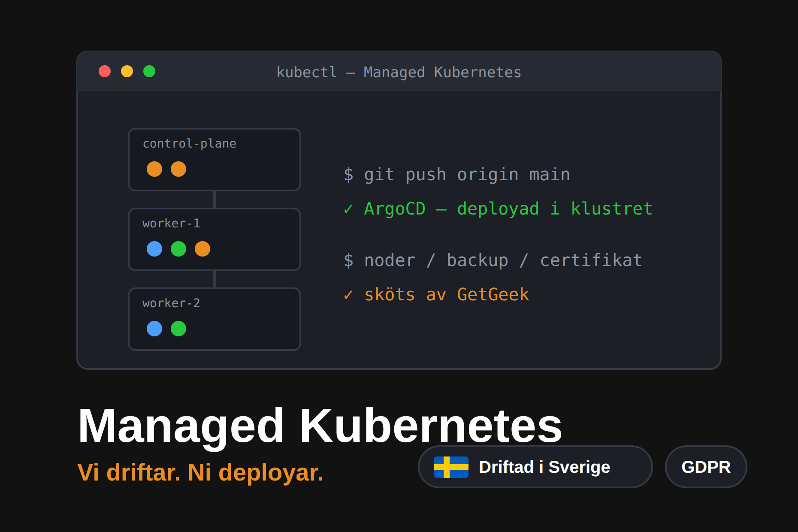Click the green pod in worker-2
798x532 pixels.
[178, 329]
